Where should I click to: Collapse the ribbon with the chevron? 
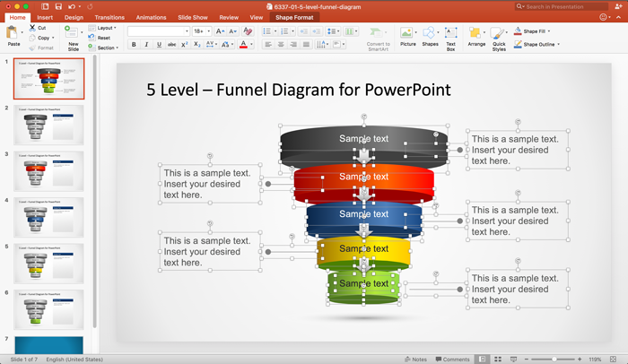click(618, 17)
